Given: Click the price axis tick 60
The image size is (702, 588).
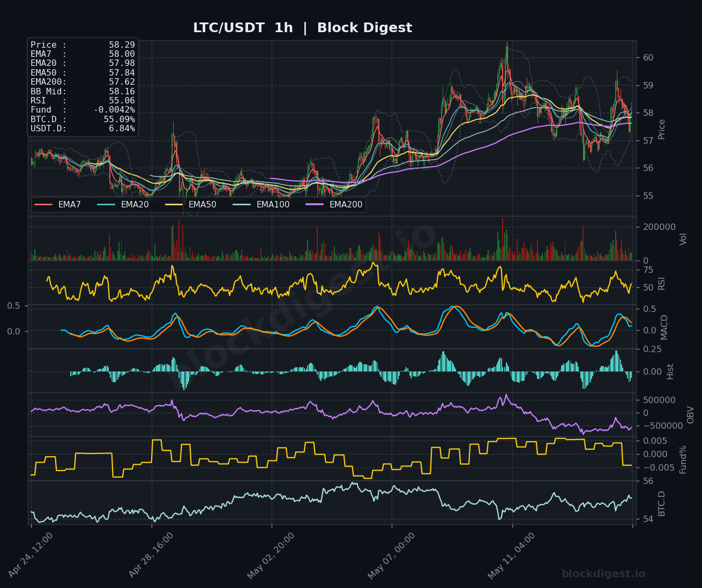Looking at the screenshot, I should [647, 58].
